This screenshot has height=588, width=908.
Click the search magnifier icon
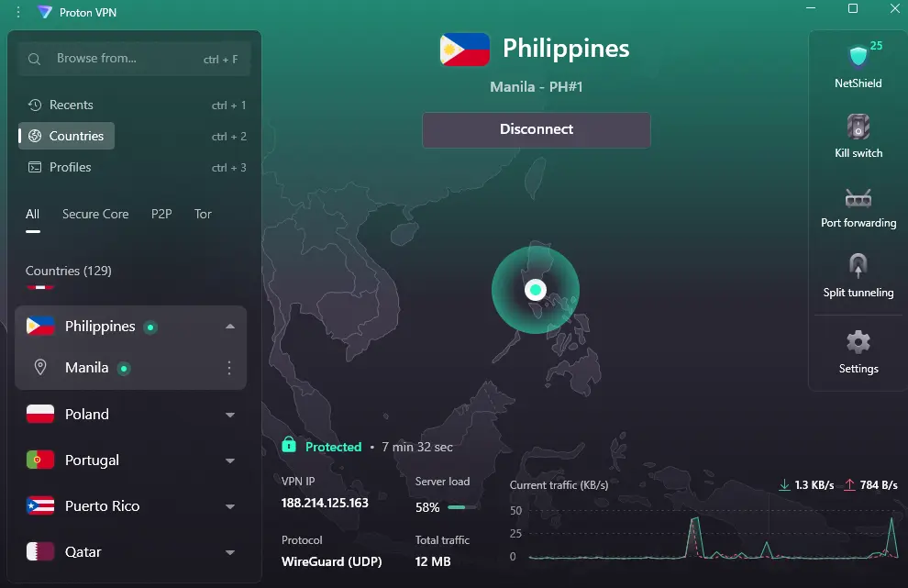(x=34, y=59)
